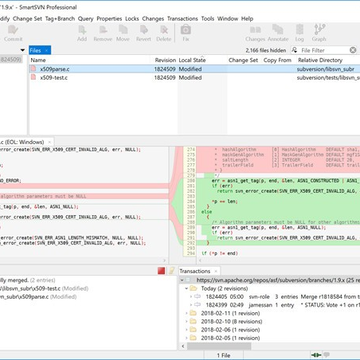
Task: Sort by the Copy From column header
Action: point(277,60)
